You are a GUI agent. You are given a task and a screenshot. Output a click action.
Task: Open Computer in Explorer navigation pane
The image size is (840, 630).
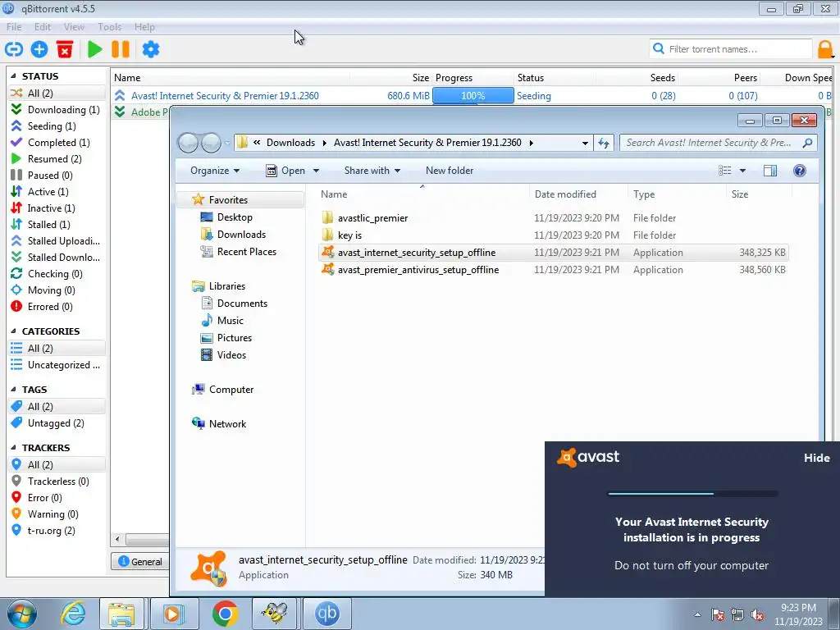[x=231, y=390]
